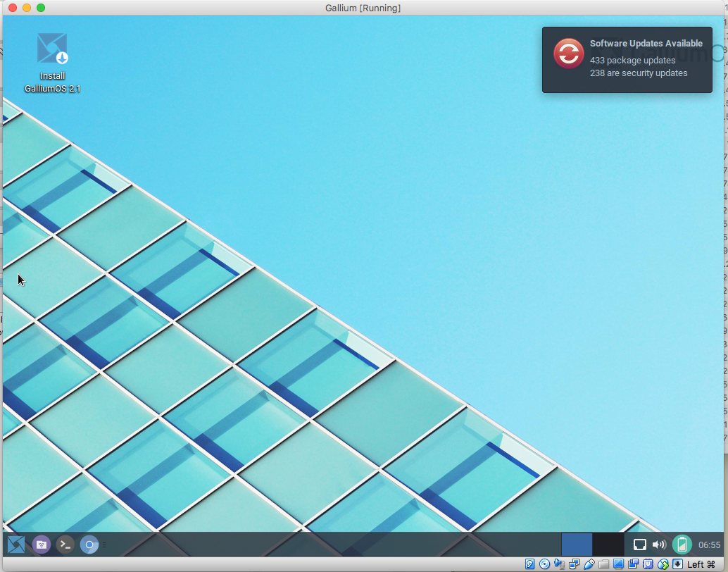Viewport: 728px width, 572px height.
Task: Click the 238 are security updates text
Action: tap(639, 73)
